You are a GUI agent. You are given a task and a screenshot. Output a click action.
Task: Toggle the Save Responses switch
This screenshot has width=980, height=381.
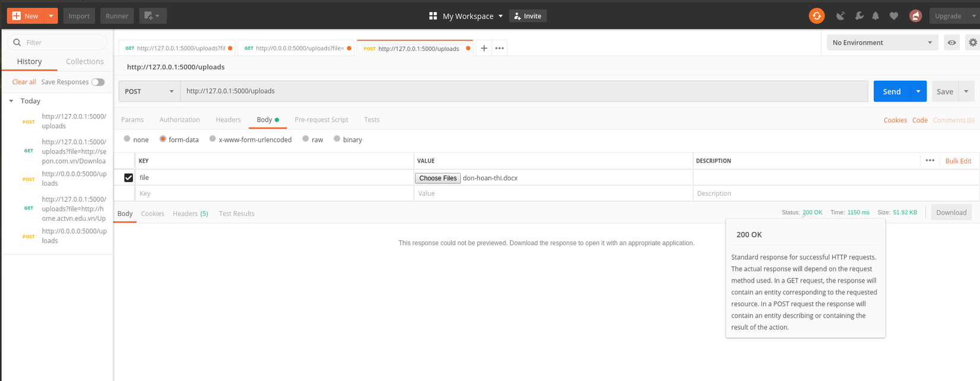point(98,82)
